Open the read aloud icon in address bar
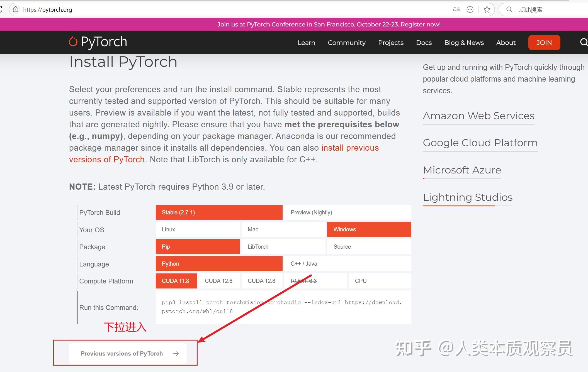This screenshot has width=588, height=372. pos(456,9)
